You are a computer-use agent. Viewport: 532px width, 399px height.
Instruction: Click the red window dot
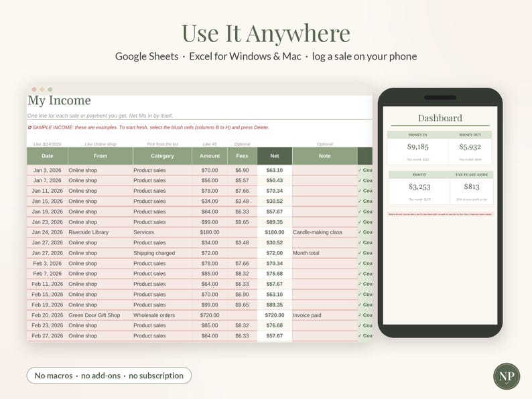pyautogui.click(x=34, y=90)
